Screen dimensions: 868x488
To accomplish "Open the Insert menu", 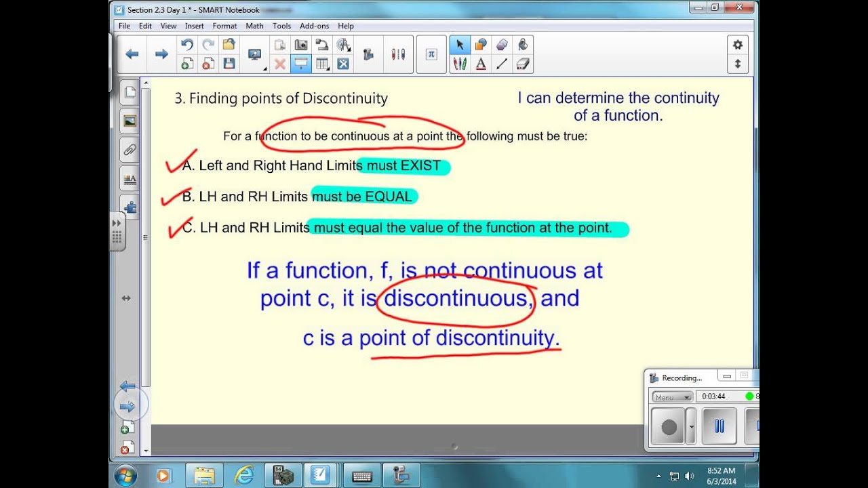I will (x=194, y=26).
